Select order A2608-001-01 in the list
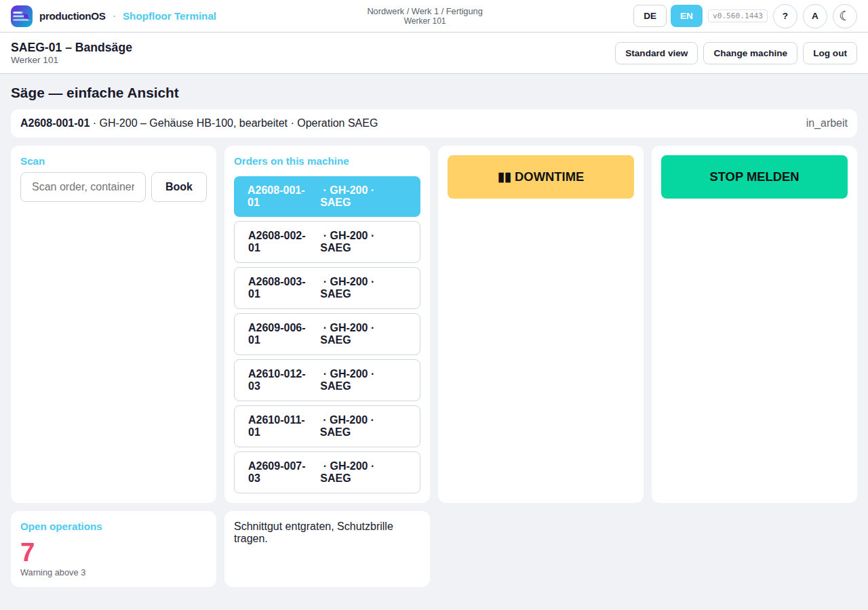The width and height of the screenshot is (868, 610). (327, 197)
